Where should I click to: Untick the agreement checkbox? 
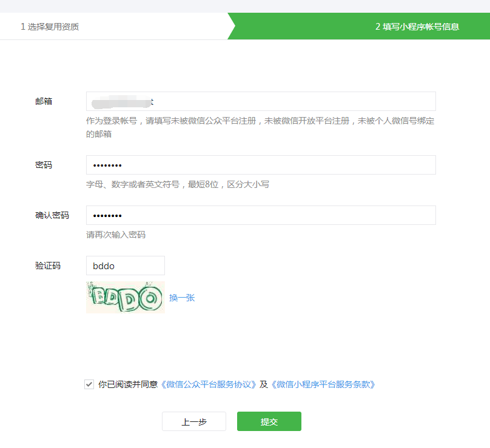[x=89, y=384]
